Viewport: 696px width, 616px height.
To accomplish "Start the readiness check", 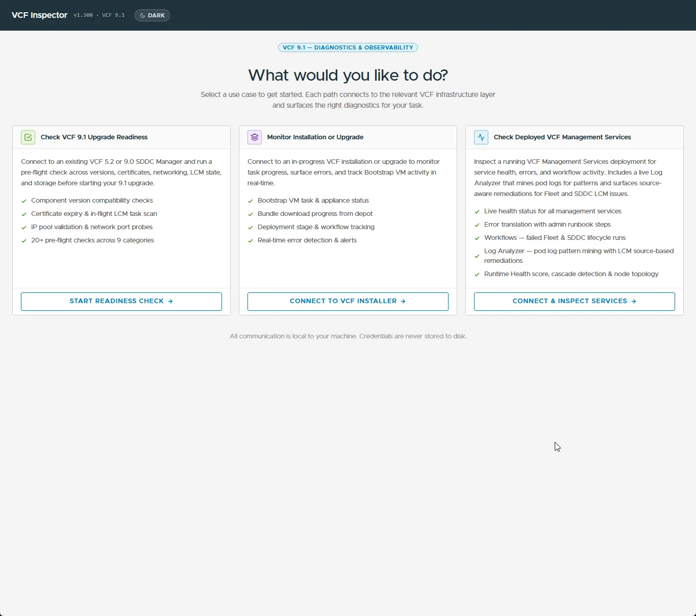I will pyautogui.click(x=121, y=301).
